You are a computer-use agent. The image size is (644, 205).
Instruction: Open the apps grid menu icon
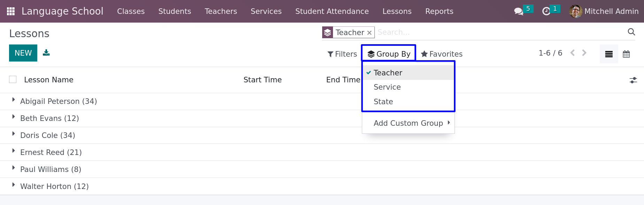(x=11, y=11)
